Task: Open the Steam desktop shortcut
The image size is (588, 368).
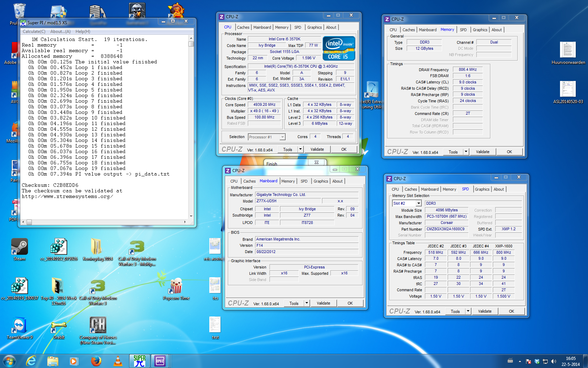Action: [x=19, y=250]
